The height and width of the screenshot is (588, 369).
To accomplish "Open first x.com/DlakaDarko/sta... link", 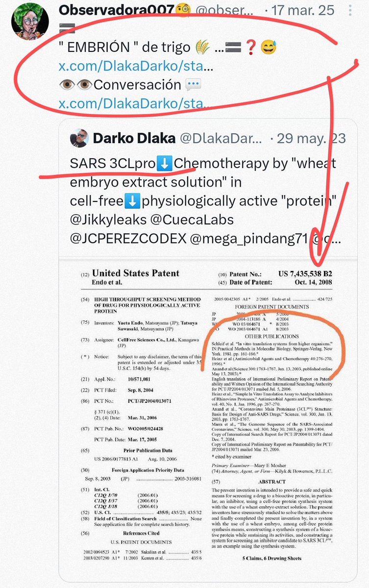I will [x=136, y=67].
